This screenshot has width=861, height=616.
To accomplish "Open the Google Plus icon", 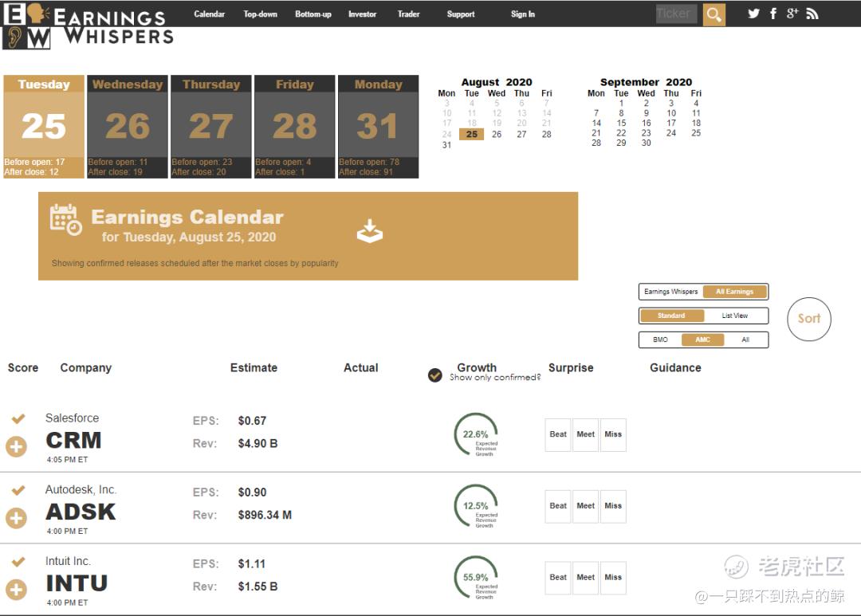I will click(792, 14).
